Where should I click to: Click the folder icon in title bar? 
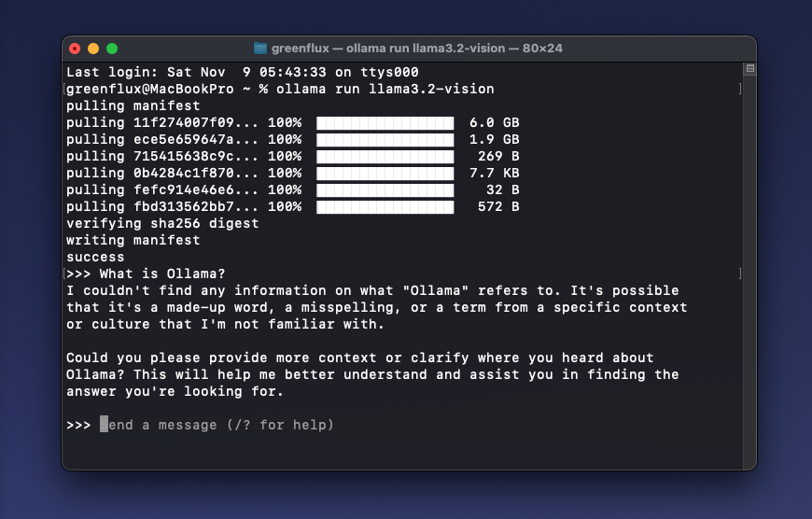point(260,49)
